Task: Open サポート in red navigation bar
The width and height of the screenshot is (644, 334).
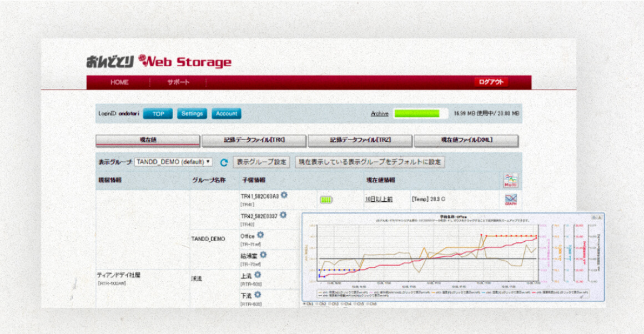Action: [x=178, y=82]
